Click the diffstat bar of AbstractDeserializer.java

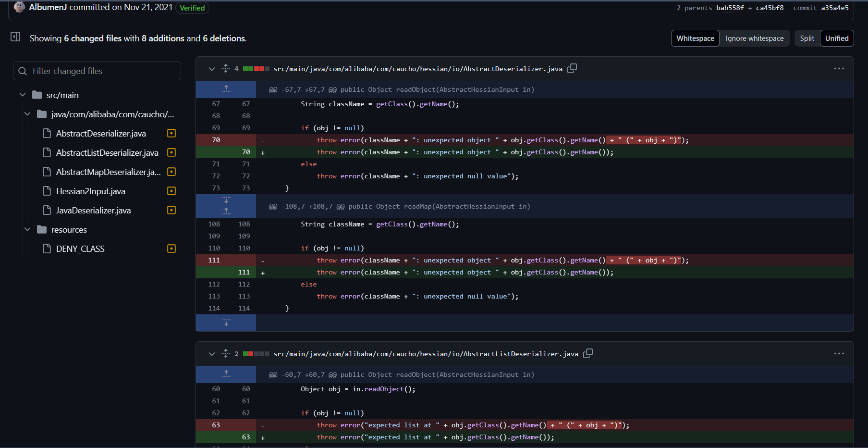pyautogui.click(x=256, y=69)
